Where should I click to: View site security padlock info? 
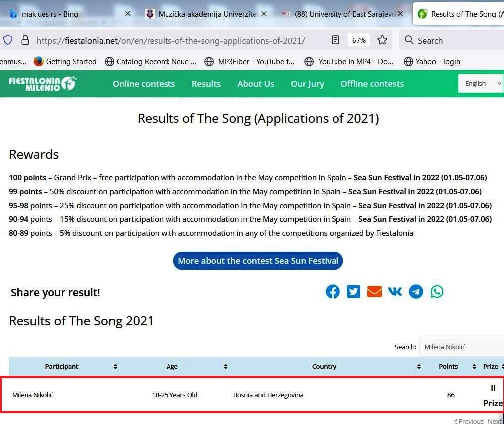click(x=25, y=40)
